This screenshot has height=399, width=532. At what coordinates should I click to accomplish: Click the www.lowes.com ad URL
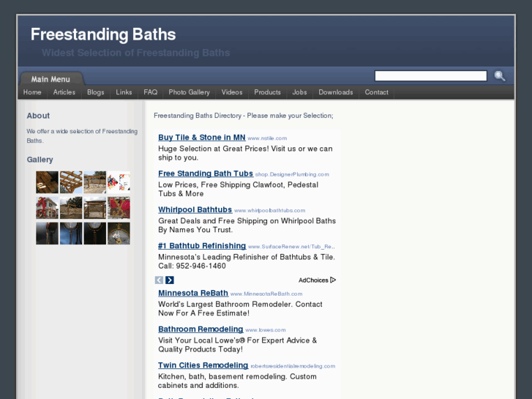pyautogui.click(x=266, y=330)
